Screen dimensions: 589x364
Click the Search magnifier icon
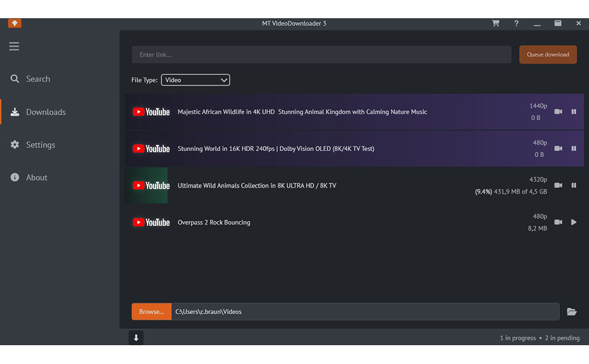pyautogui.click(x=15, y=79)
